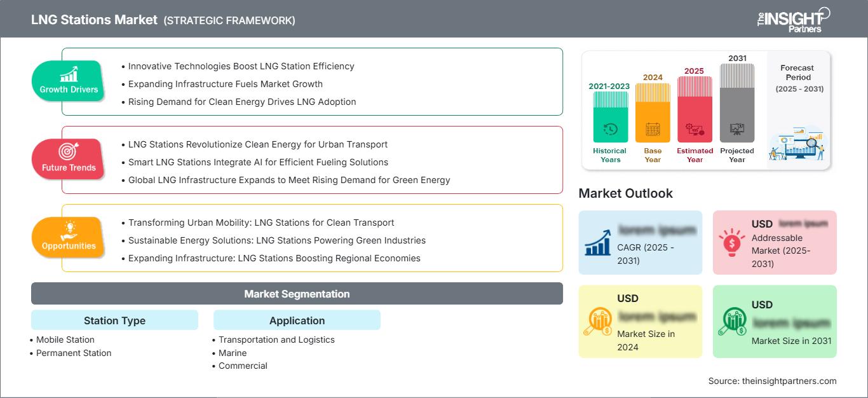Click the 2021-2023 green historical bar

click(610, 117)
